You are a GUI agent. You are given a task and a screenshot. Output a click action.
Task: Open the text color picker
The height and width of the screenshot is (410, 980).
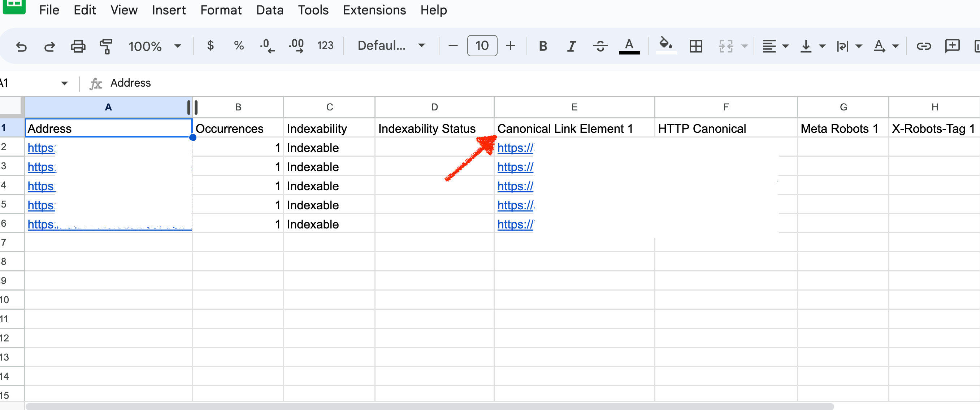point(630,46)
